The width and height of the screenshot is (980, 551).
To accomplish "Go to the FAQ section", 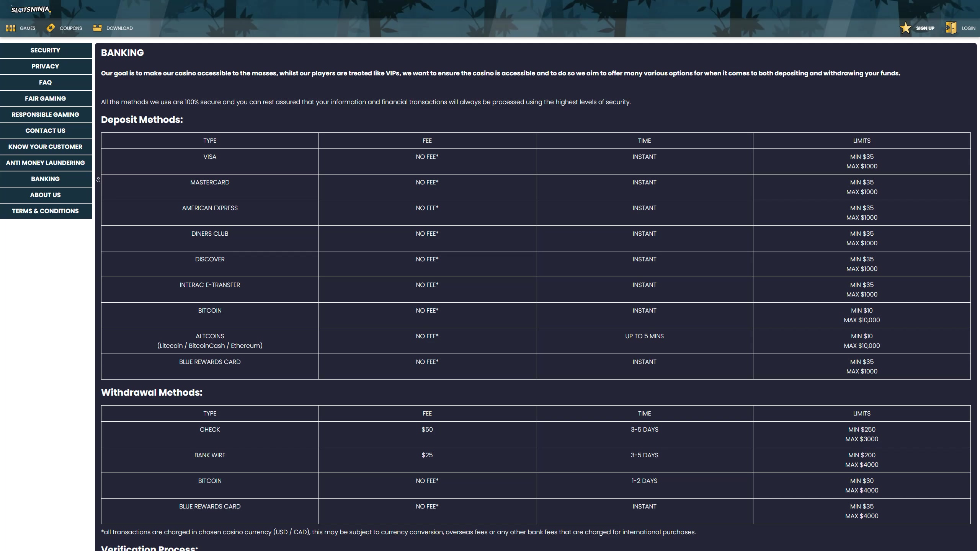I will click(45, 82).
